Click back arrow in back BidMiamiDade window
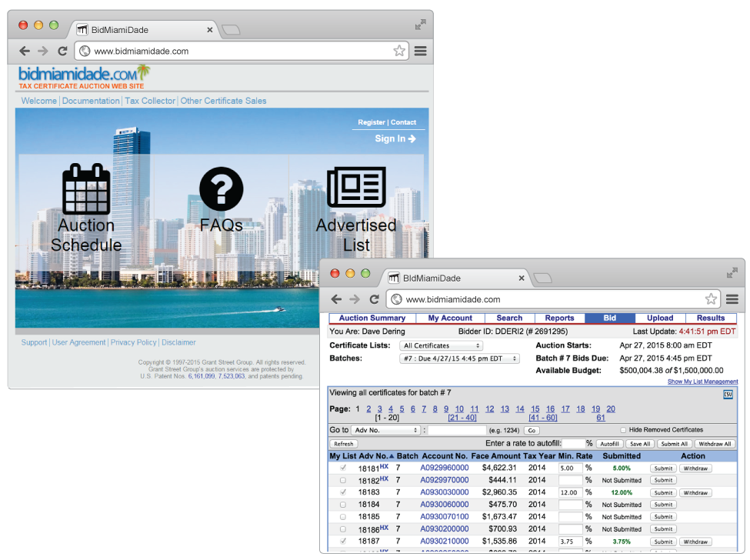Screen dimensions: 750x560 click(25, 51)
